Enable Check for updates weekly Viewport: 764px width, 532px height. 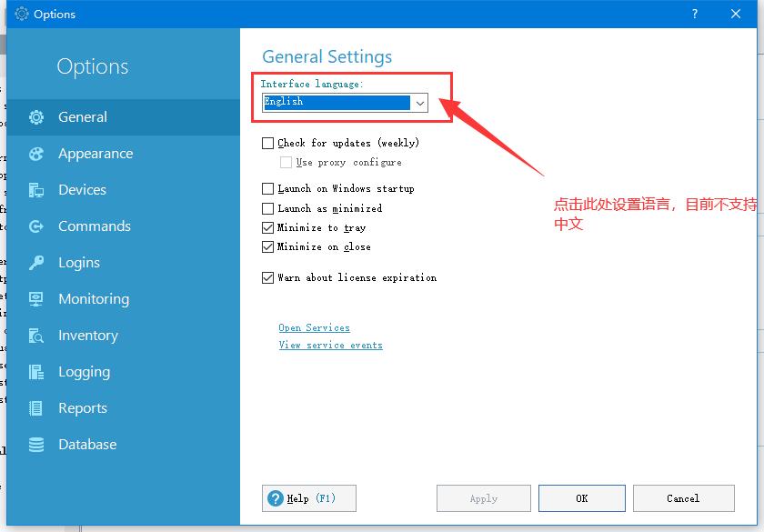pyautogui.click(x=267, y=142)
